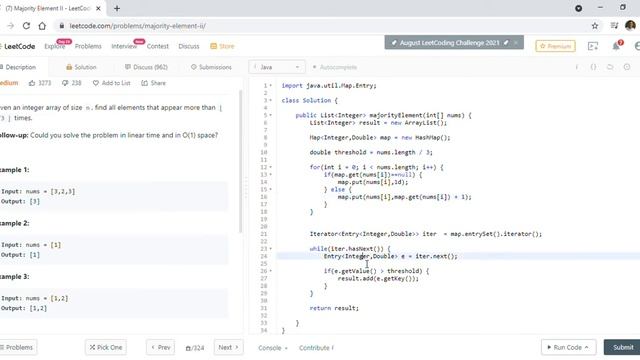Reload the page with the refresh icon
This screenshot has height=360, width=640.
pos(26,26)
